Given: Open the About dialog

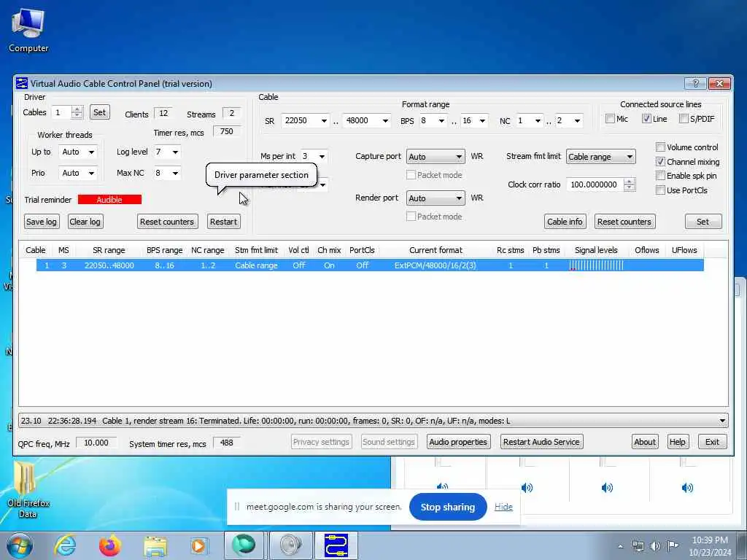Looking at the screenshot, I should 645,442.
